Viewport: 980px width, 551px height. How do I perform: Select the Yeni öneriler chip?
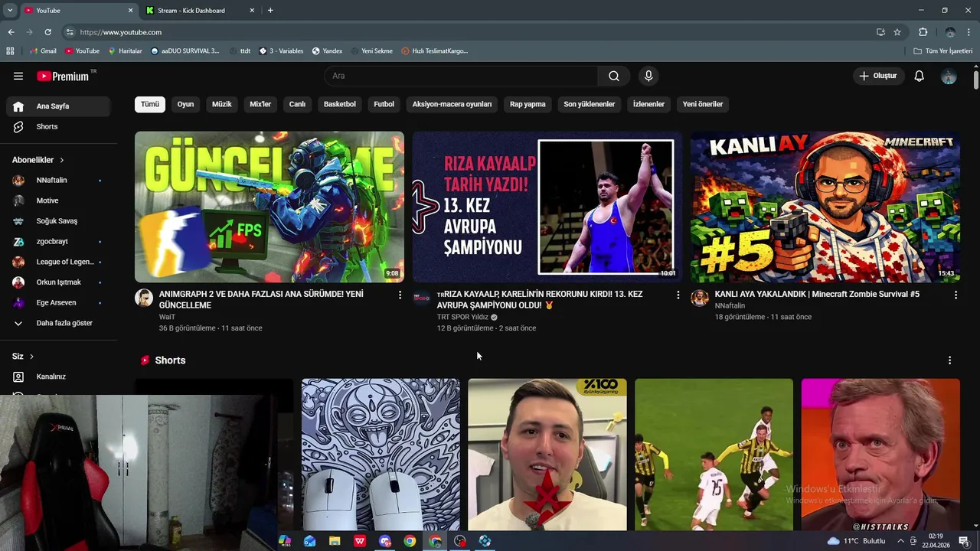tap(703, 104)
